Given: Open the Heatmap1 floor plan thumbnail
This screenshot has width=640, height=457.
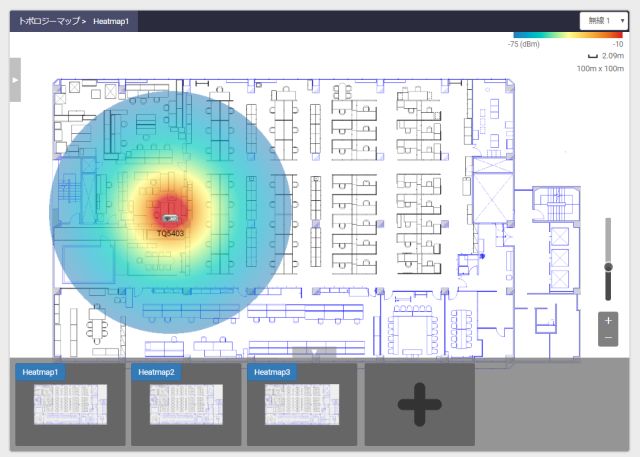Looking at the screenshot, I should (x=71, y=404).
